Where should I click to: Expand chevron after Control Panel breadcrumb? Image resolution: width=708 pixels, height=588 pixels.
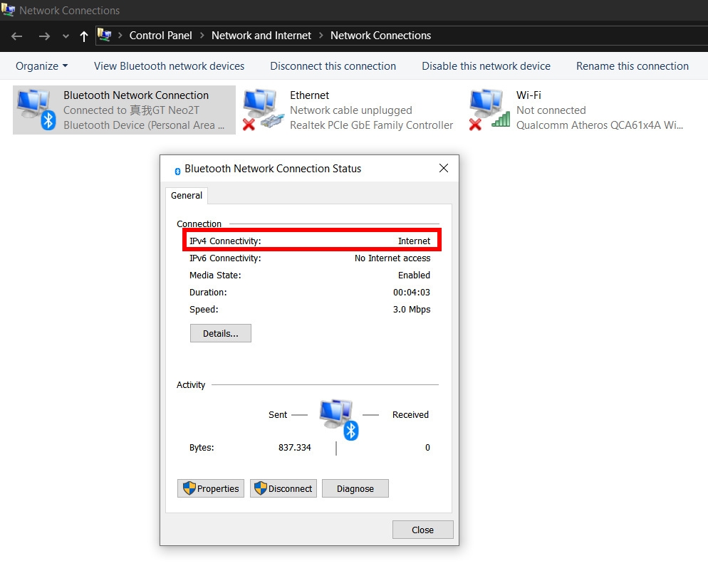pos(202,35)
